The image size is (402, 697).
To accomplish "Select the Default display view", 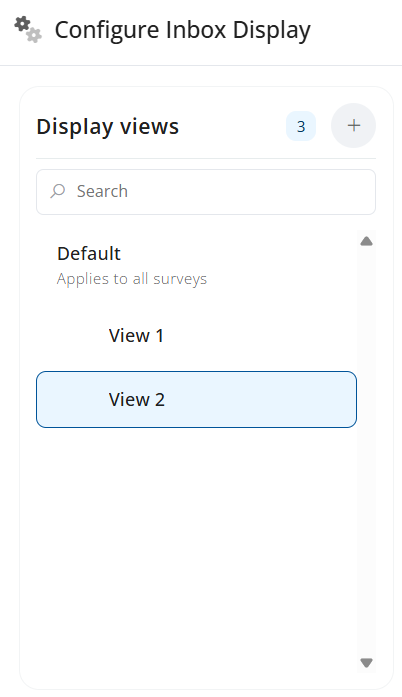I will click(x=196, y=266).
